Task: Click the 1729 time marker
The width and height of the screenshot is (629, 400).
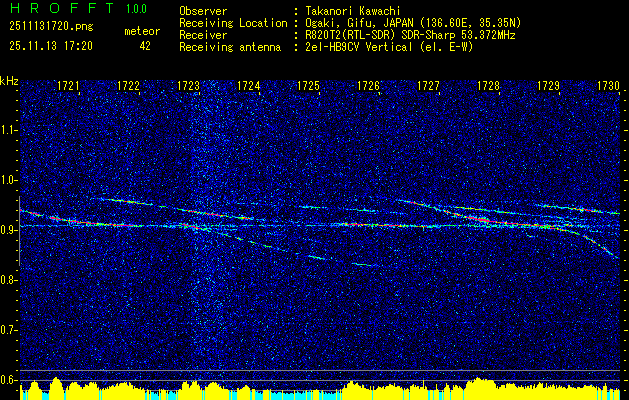Action: [549, 85]
